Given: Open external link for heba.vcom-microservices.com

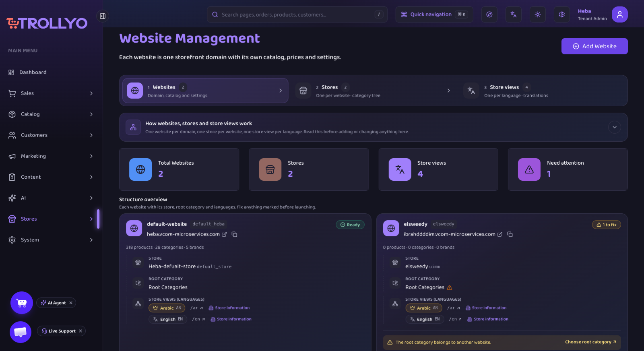Looking at the screenshot, I should coord(224,234).
